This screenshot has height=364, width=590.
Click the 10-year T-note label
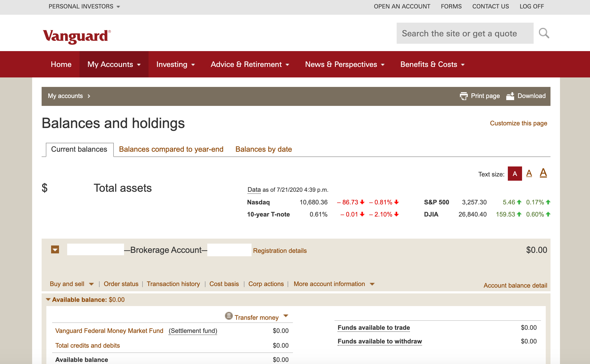tap(268, 214)
